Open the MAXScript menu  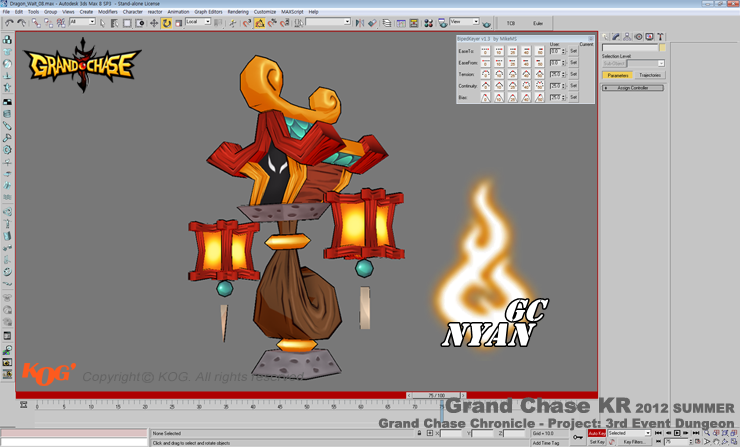(292, 12)
